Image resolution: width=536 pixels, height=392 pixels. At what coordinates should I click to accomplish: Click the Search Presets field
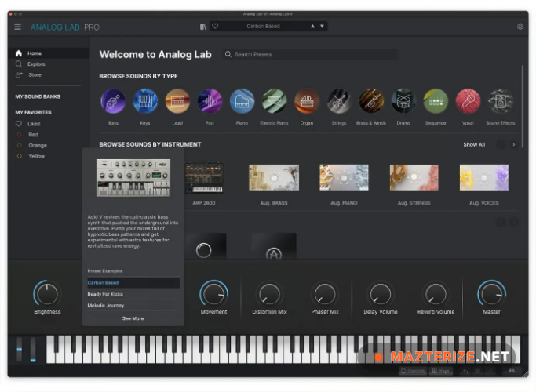coord(311,54)
